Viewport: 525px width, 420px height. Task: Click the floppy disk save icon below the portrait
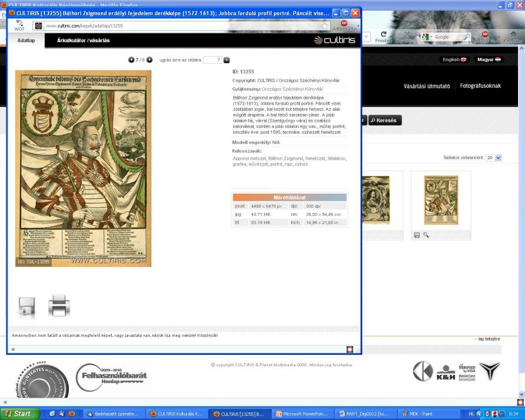[27, 305]
